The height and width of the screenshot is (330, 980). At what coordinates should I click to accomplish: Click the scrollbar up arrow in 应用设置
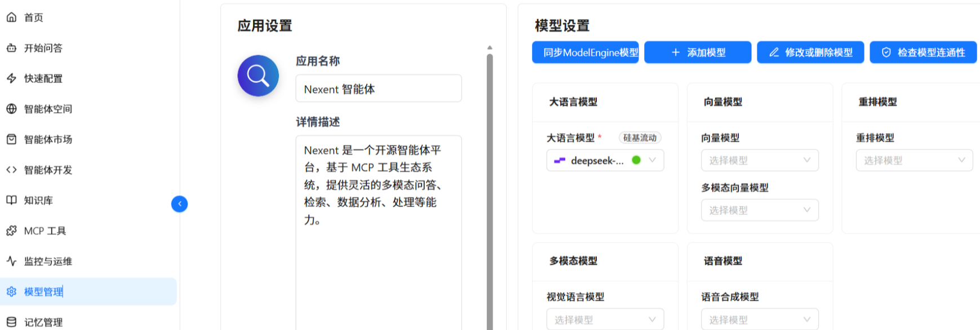[x=490, y=47]
